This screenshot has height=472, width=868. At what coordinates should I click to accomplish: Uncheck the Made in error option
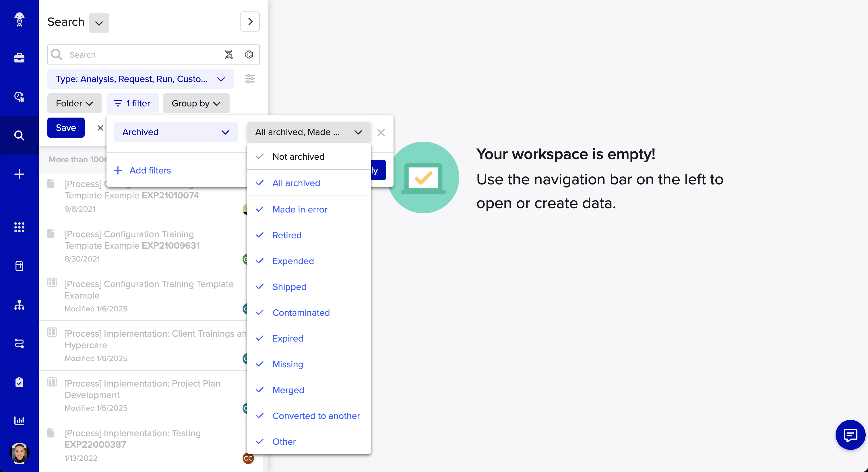[x=309, y=209]
